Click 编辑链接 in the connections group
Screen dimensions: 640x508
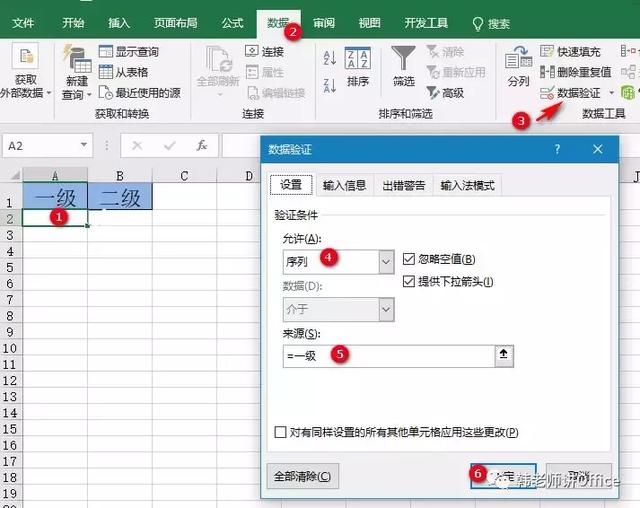[x=276, y=93]
